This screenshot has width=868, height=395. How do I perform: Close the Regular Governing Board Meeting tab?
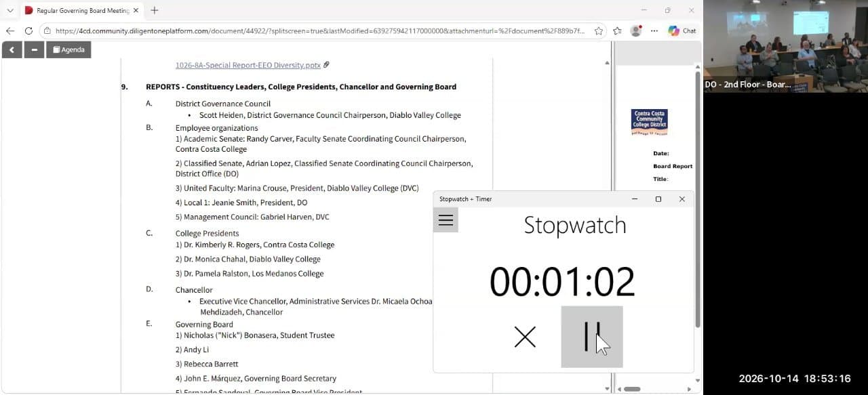tap(136, 10)
